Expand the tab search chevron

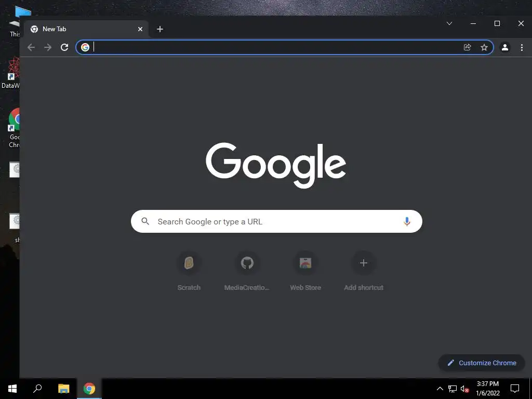point(449,23)
